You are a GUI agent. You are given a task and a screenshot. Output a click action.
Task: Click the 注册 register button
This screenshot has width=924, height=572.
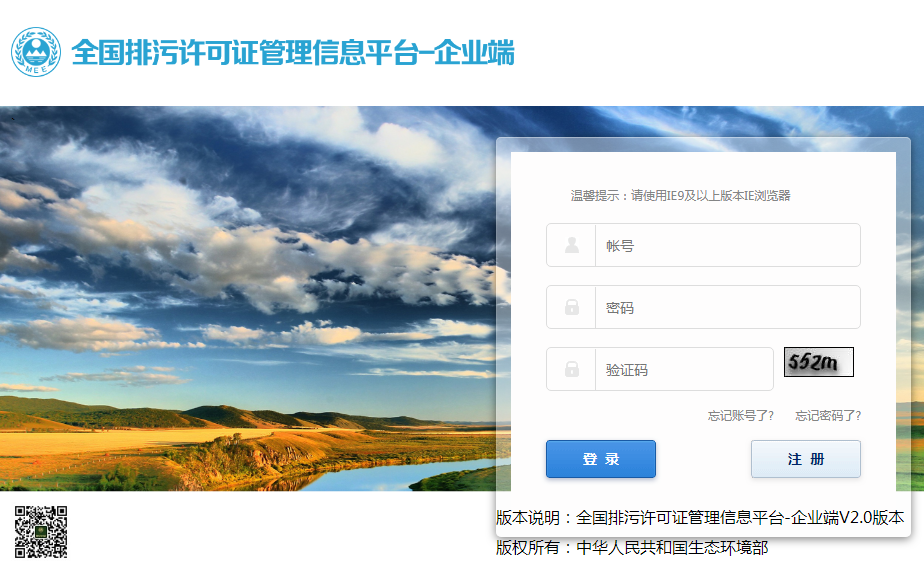806,459
